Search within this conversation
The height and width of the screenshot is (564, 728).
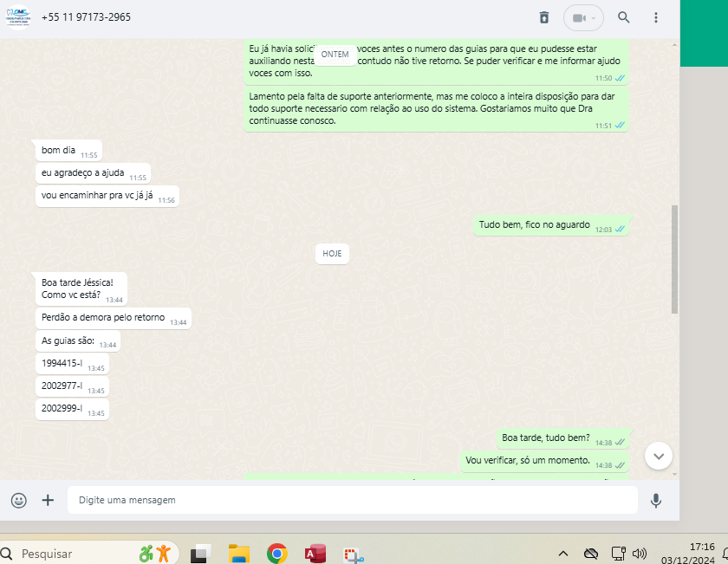coord(623,17)
